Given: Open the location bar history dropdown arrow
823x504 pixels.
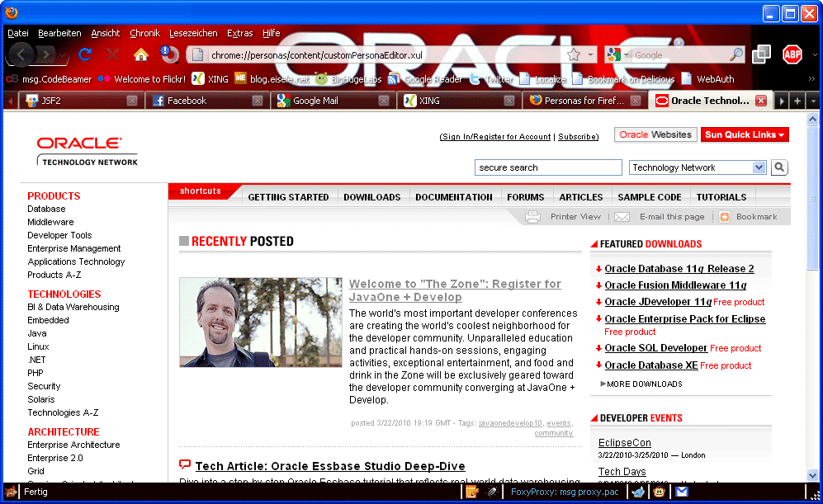Looking at the screenshot, I should (590, 54).
